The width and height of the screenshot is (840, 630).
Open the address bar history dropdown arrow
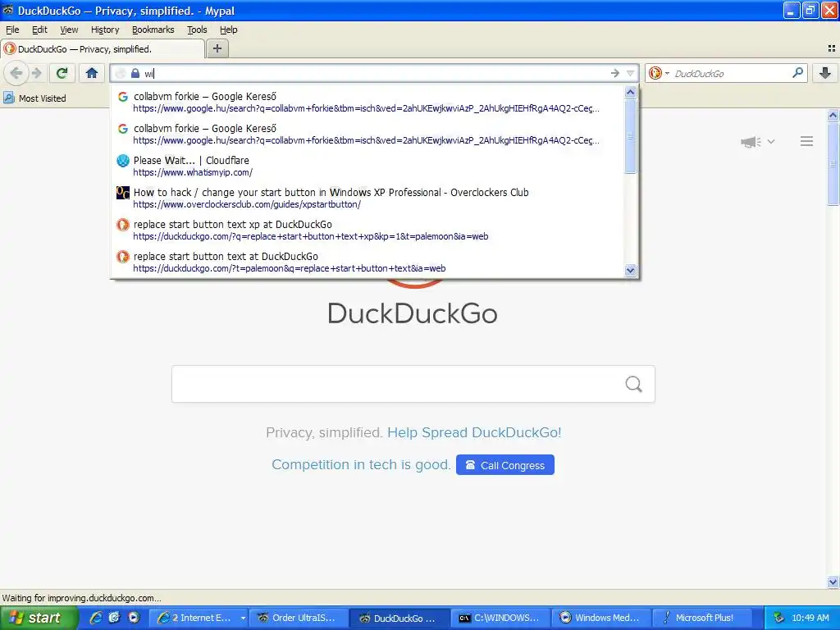point(630,73)
